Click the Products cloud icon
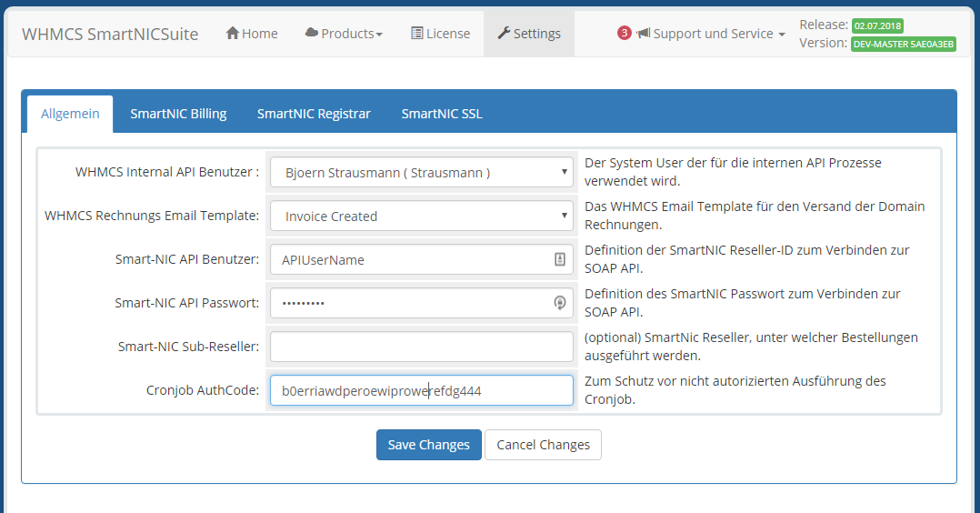 click(311, 33)
